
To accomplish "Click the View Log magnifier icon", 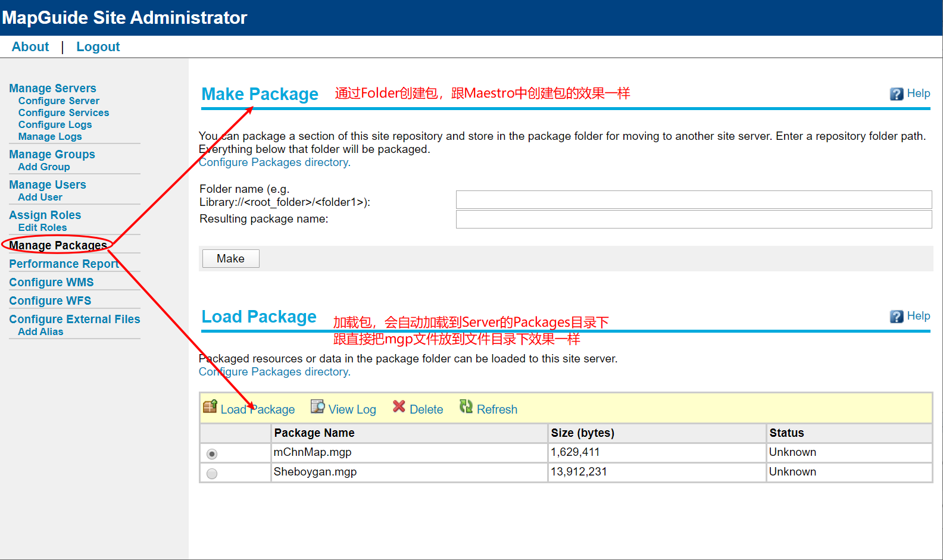I will pyautogui.click(x=318, y=407).
